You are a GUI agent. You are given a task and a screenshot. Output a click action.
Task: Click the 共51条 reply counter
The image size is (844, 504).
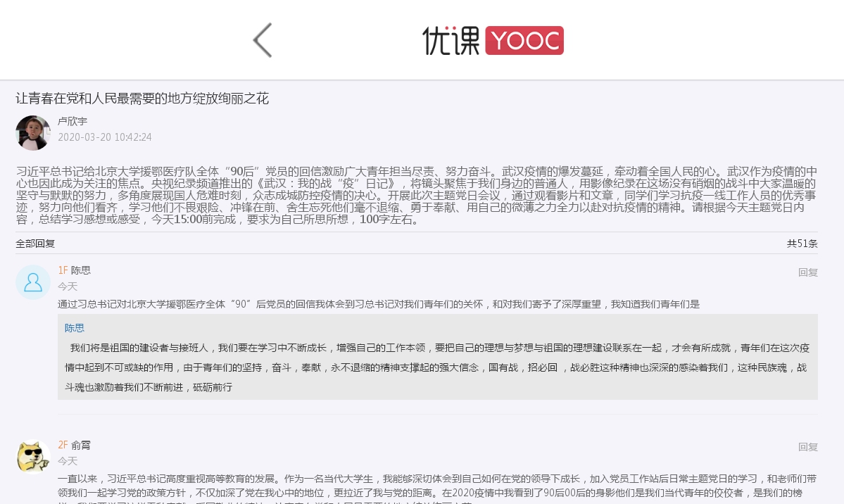(x=802, y=244)
